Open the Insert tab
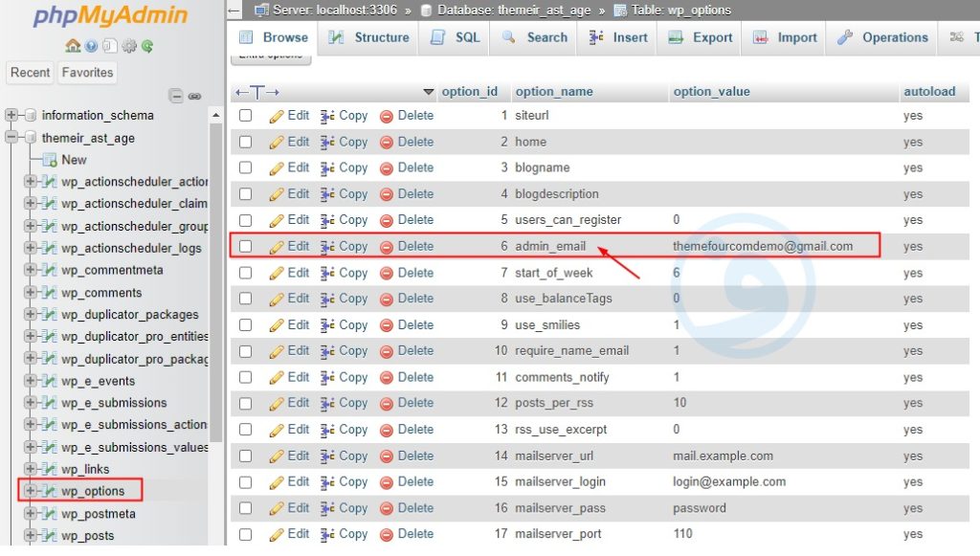980x556 pixels. point(618,37)
